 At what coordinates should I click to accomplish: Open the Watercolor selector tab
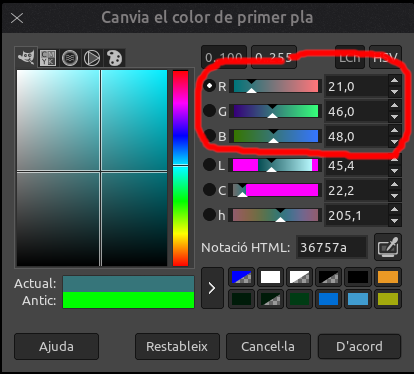70,58
